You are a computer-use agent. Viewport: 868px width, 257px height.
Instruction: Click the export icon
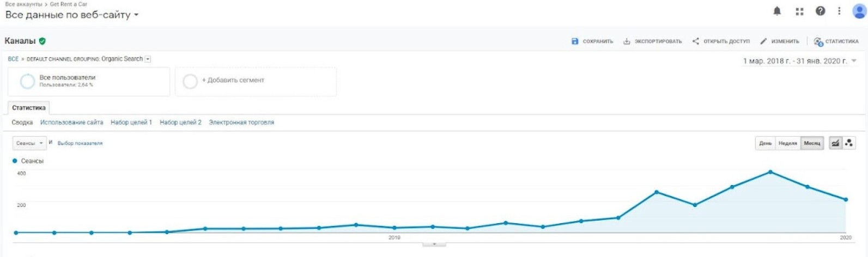pos(627,41)
